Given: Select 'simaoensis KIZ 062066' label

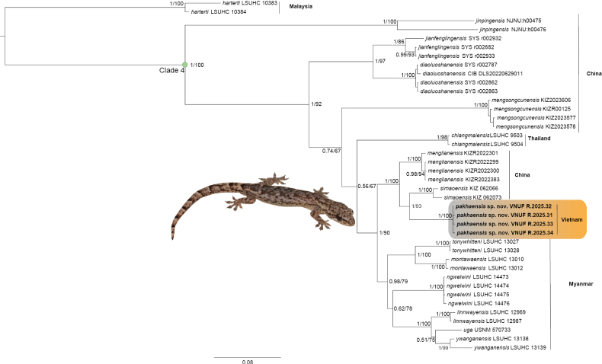Looking at the screenshot, I should [469, 188].
